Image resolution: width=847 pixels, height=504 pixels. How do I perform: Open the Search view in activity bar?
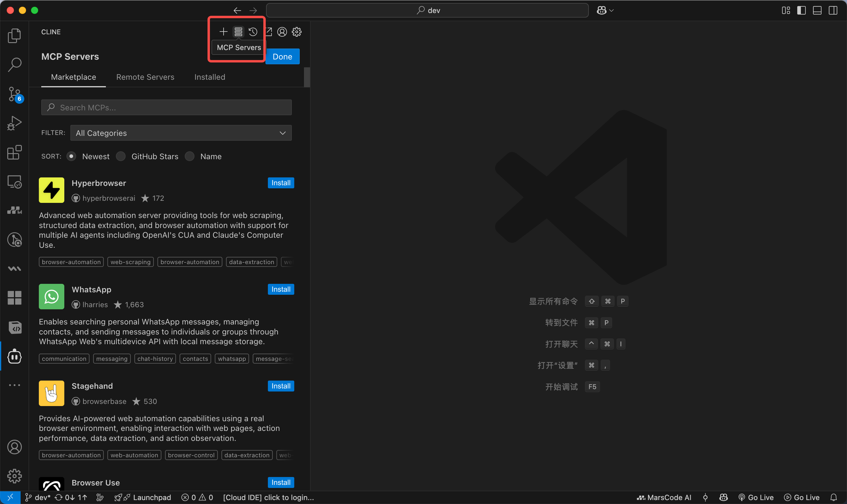click(14, 65)
